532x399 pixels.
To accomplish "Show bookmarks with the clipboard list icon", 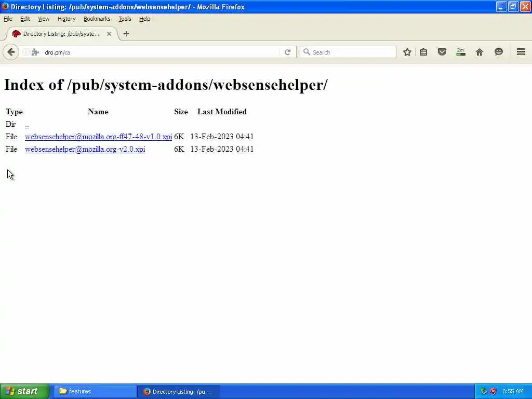I will click(x=423, y=52).
